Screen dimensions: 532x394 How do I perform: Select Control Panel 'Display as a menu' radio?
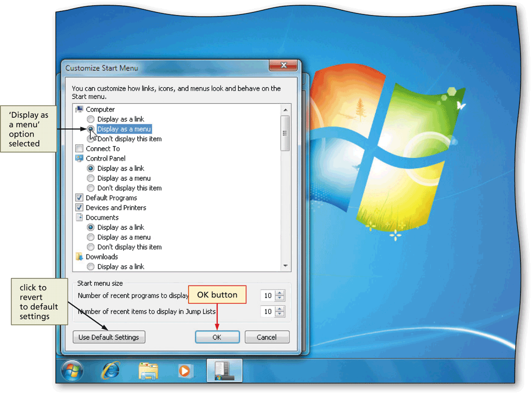point(90,178)
